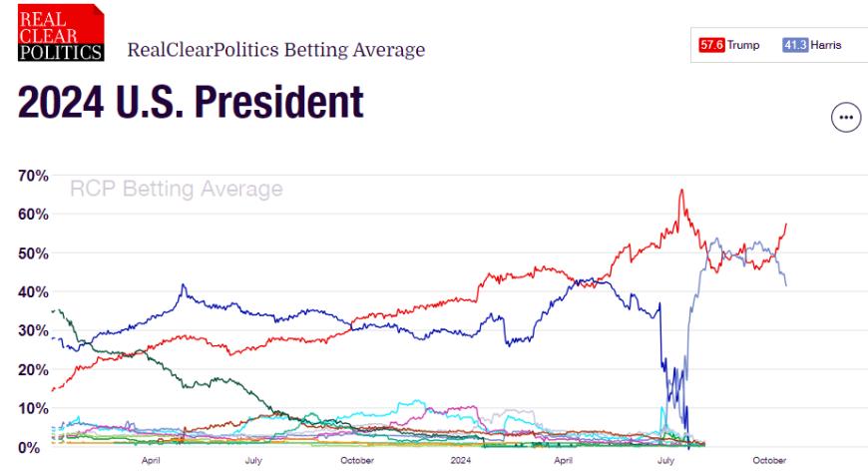Click the 2024 U.S. President heading

coord(191,102)
